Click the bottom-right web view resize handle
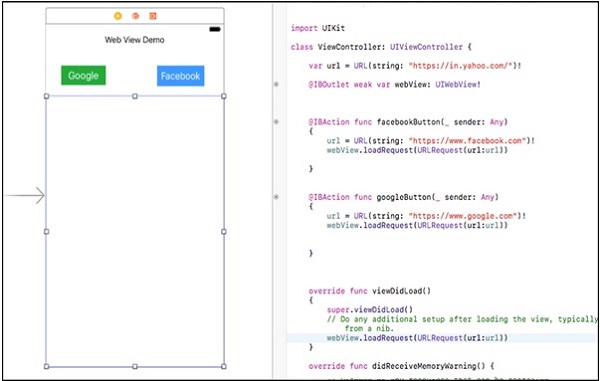Viewport: 600px width, 381px height. pos(224,366)
